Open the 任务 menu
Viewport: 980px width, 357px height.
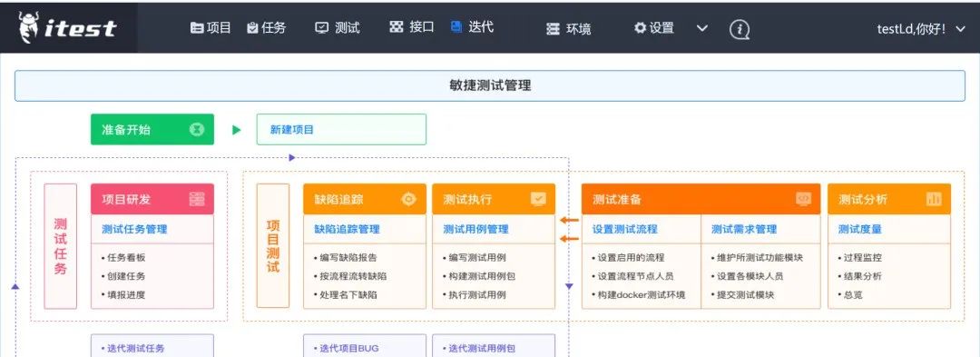click(266, 27)
